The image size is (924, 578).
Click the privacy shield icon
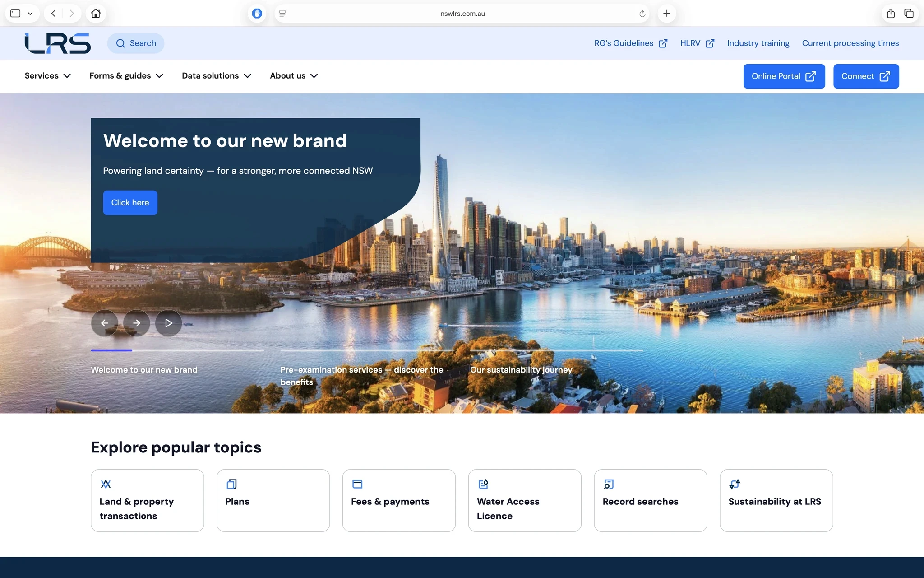pyautogui.click(x=257, y=14)
